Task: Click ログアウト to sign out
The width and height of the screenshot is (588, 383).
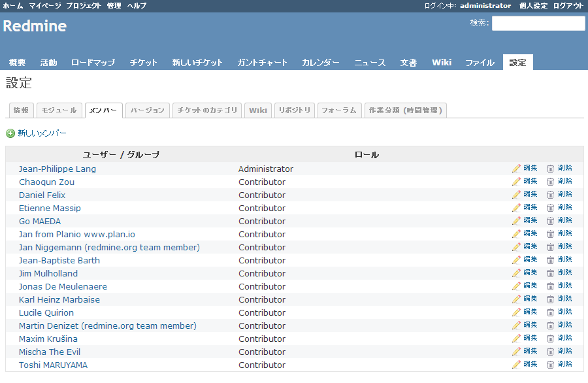Action: click(x=568, y=6)
